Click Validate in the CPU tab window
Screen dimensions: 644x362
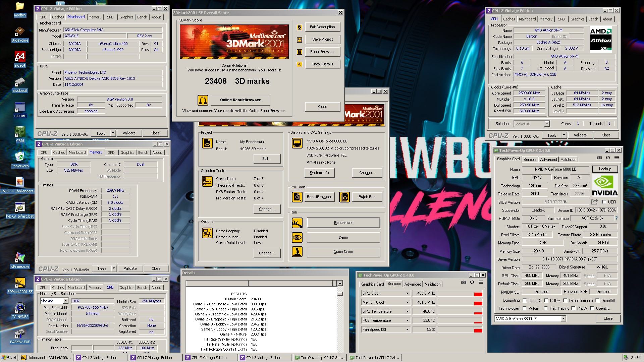pyautogui.click(x=580, y=135)
